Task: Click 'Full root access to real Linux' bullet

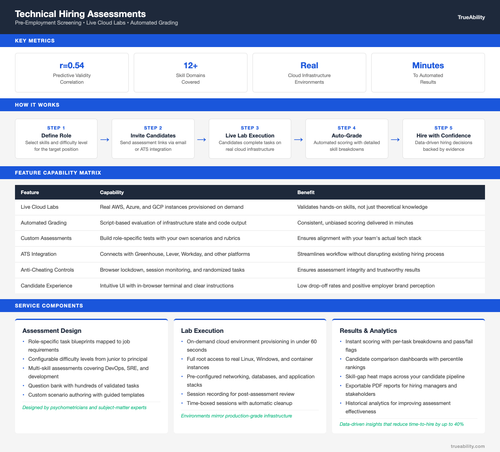Action: click(x=250, y=363)
